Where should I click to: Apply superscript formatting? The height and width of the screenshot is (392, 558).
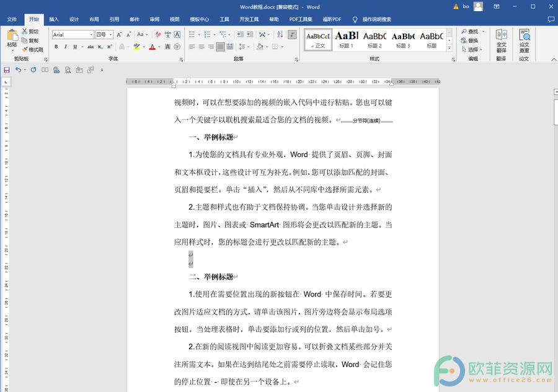coord(110,47)
